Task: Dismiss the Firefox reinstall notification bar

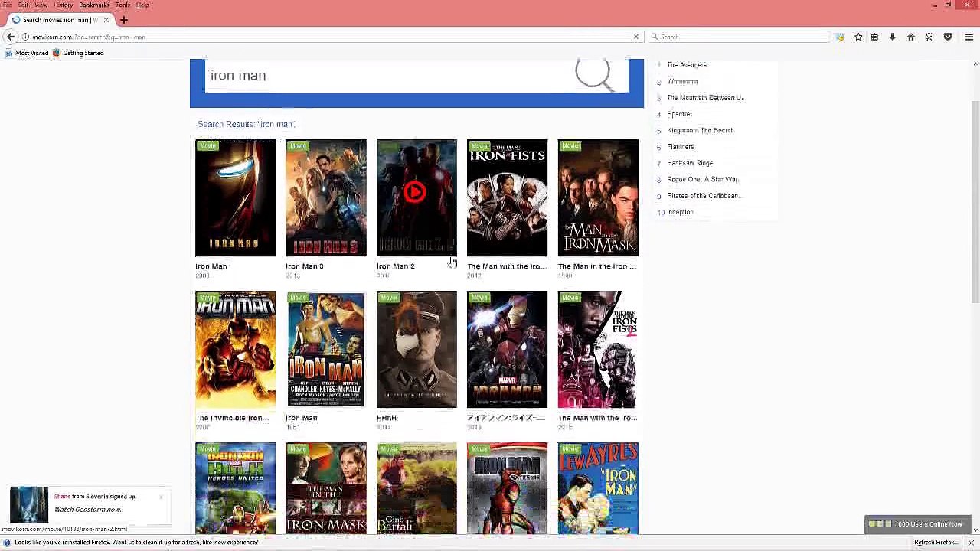Action: 970,542
